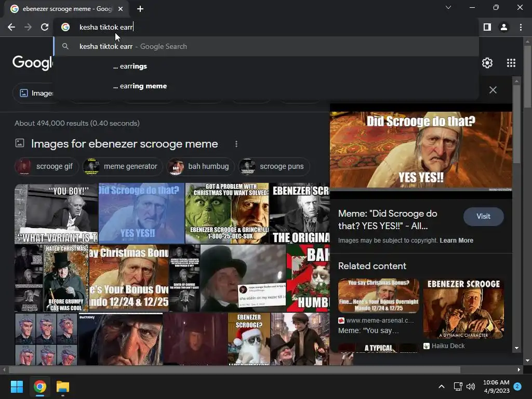
Task: Open 'Hated Christmas before Grumpy Cat' thumbnail
Action: click(x=66, y=278)
